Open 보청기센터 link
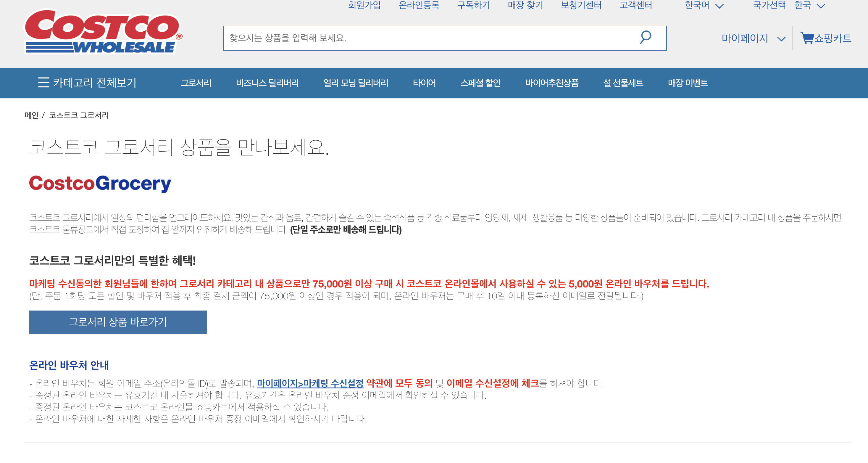Screen dimensions: 868x463 (x=581, y=5)
